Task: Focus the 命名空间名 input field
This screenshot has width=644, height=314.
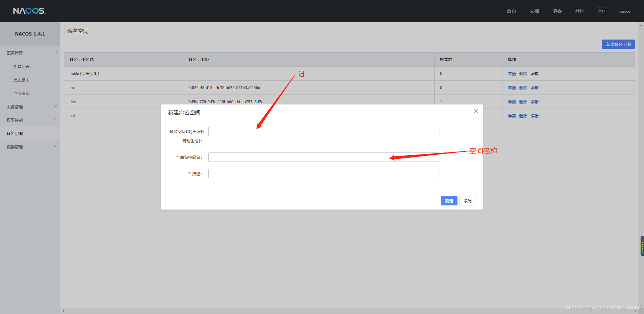Action: click(x=324, y=157)
